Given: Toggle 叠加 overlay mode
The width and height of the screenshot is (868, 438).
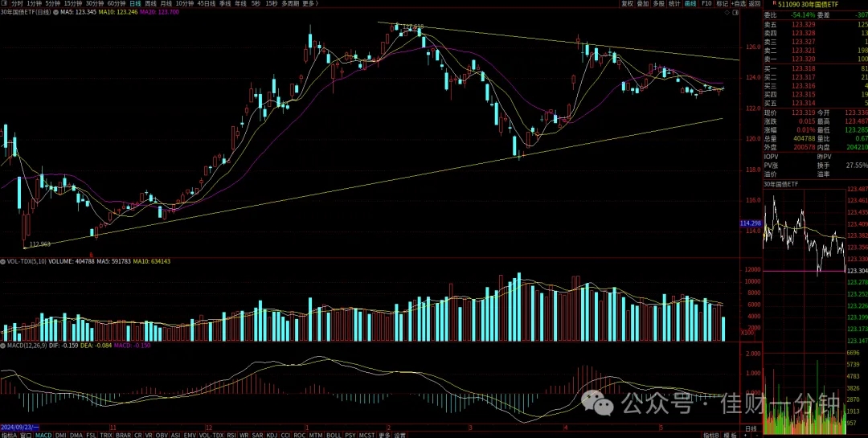Looking at the screenshot, I should coord(643,3).
